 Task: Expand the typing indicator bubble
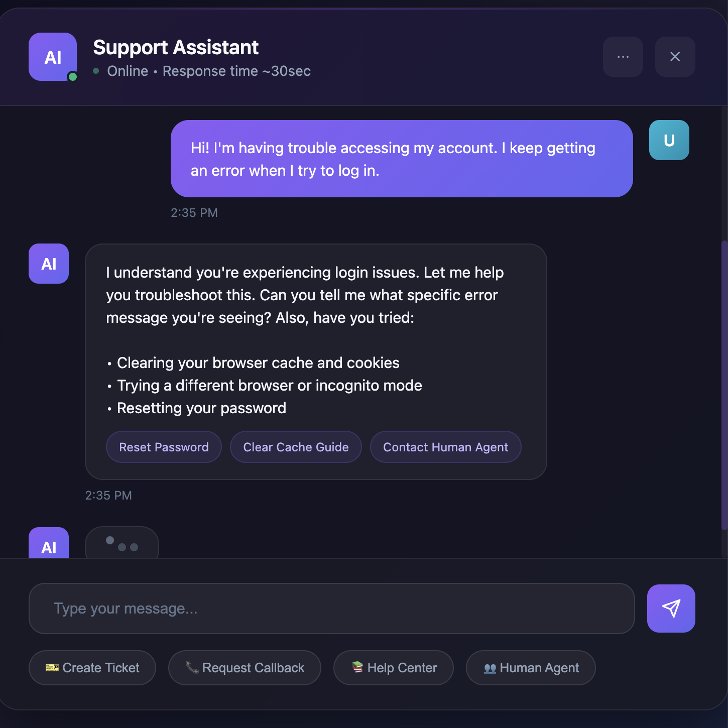(x=122, y=545)
